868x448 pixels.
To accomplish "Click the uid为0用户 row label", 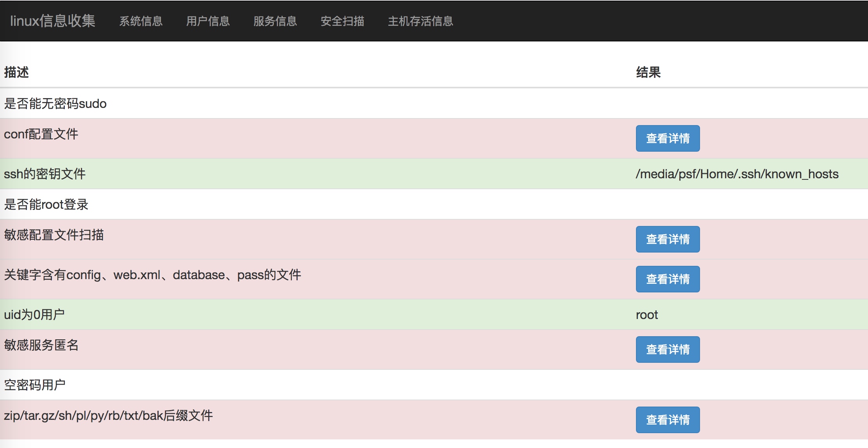I will [x=34, y=315].
